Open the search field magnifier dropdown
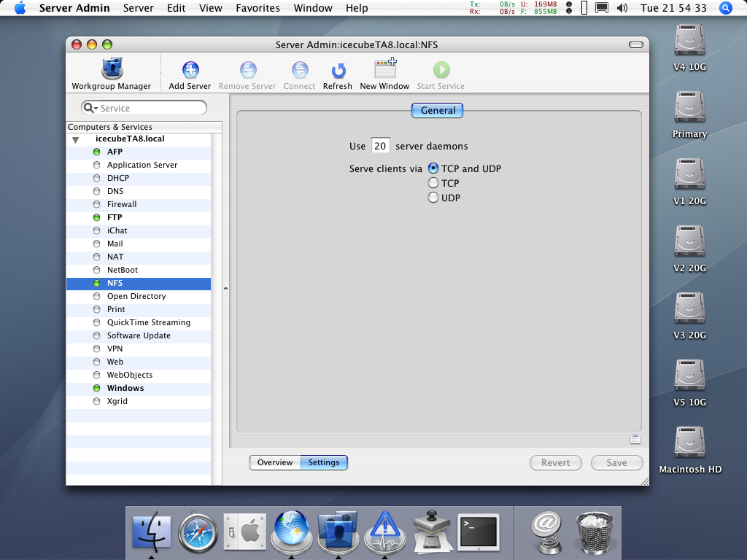 click(x=90, y=108)
